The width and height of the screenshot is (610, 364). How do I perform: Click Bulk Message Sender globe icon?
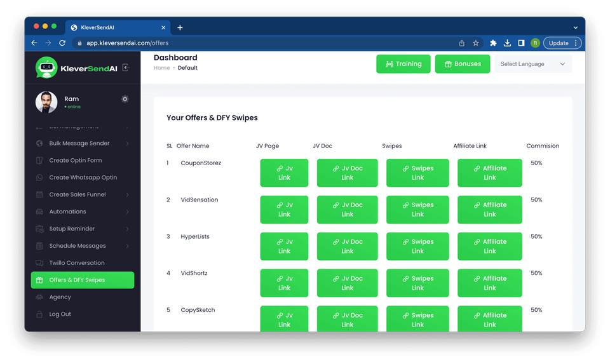pos(39,144)
